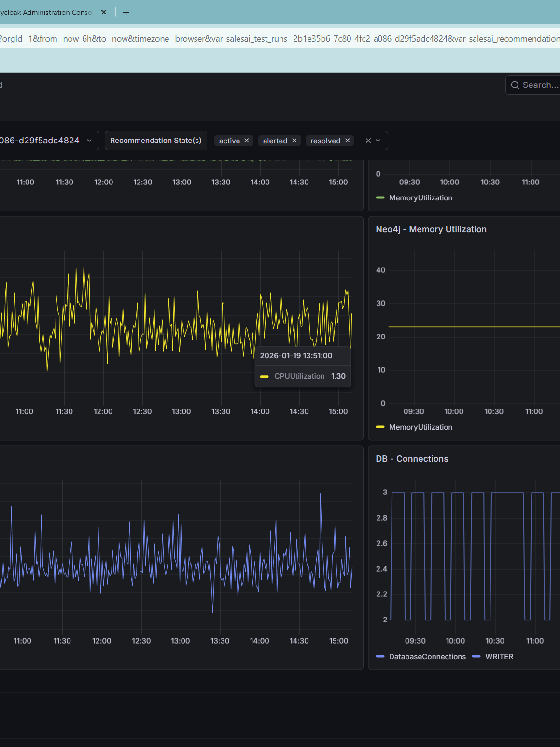Clear all Recommendation State selections
Screen dimensions: 560x747
[x=368, y=141]
